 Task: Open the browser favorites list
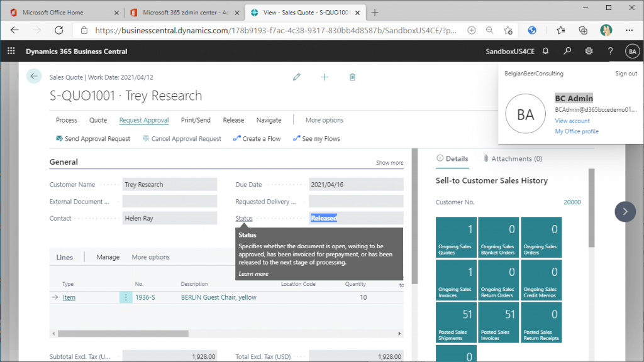click(x=560, y=30)
